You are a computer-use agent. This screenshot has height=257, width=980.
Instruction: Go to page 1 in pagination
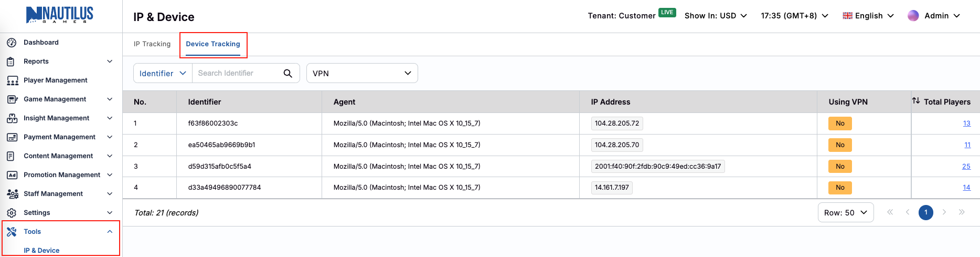click(x=925, y=213)
